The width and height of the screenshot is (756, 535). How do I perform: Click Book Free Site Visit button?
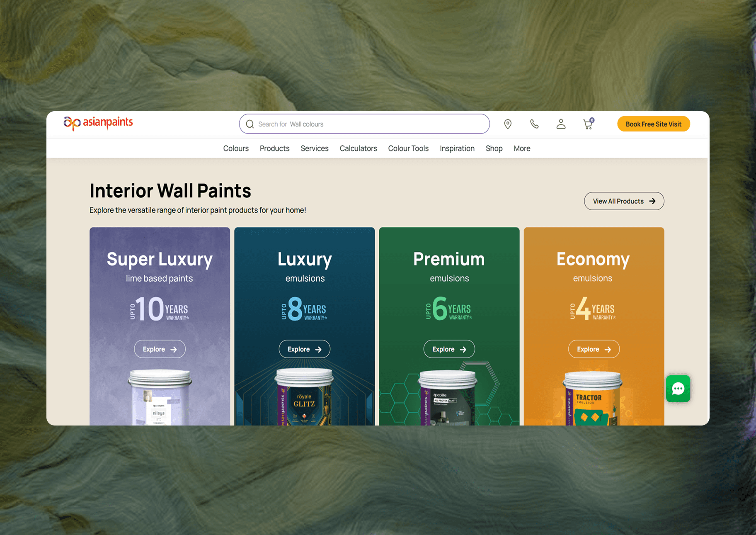[654, 124]
